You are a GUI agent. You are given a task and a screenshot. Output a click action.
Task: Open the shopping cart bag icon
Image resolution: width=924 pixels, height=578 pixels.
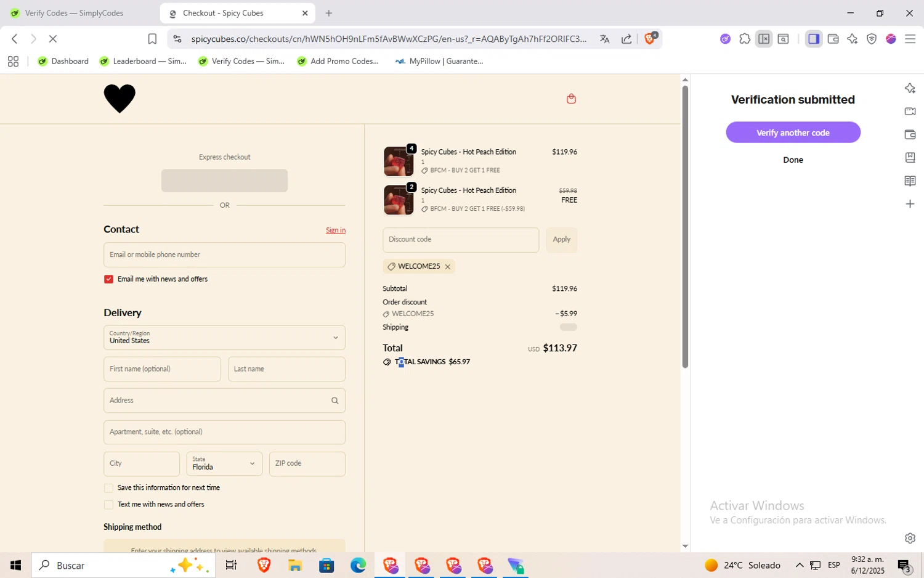pyautogui.click(x=571, y=99)
